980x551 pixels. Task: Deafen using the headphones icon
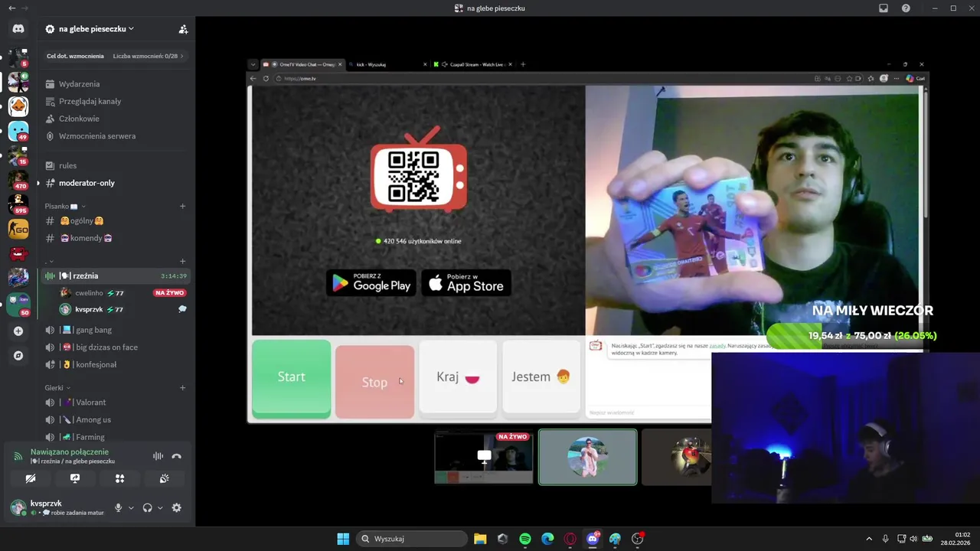148,507
